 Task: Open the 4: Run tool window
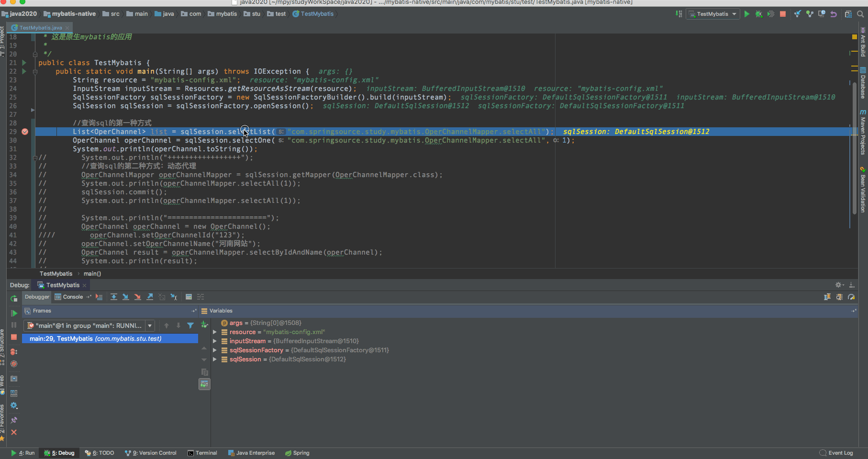pyautogui.click(x=22, y=453)
